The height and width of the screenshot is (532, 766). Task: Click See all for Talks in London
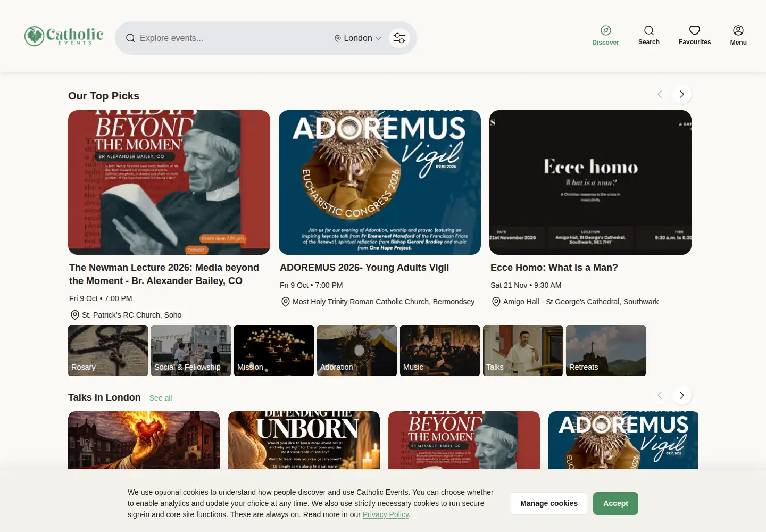click(x=161, y=398)
